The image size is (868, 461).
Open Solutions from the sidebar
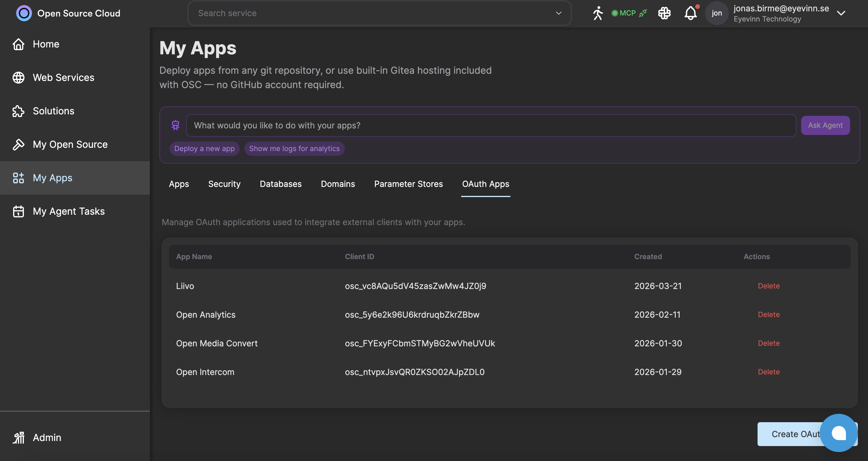[53, 111]
